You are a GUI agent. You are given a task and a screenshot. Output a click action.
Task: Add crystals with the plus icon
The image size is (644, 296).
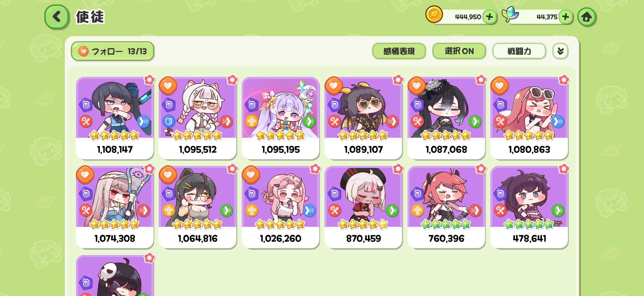pyautogui.click(x=565, y=17)
